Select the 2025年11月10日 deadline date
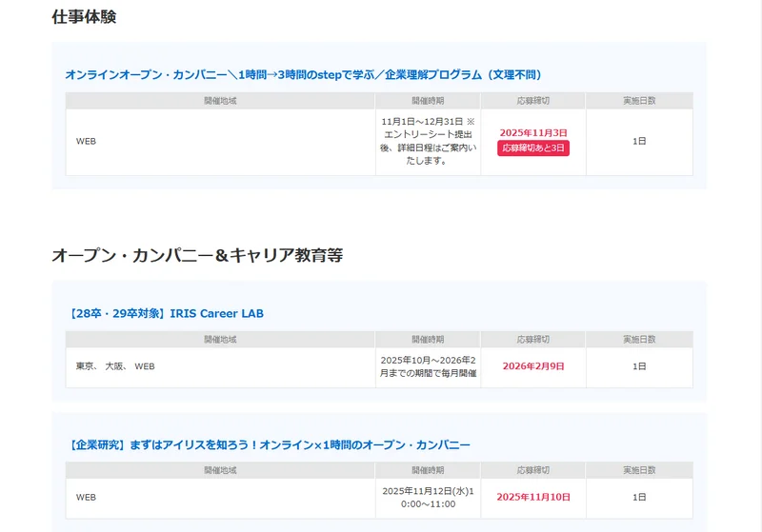The width and height of the screenshot is (762, 532). click(533, 497)
